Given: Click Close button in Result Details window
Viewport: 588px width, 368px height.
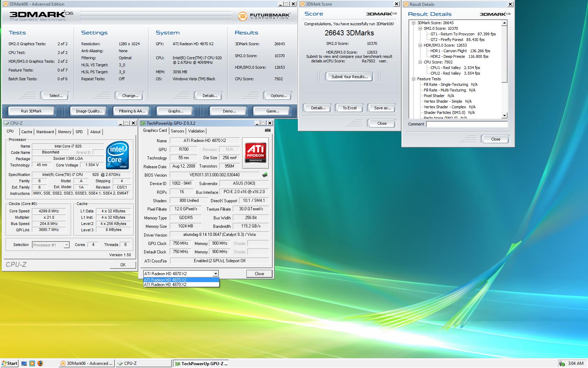Looking at the screenshot, I should click(x=496, y=139).
